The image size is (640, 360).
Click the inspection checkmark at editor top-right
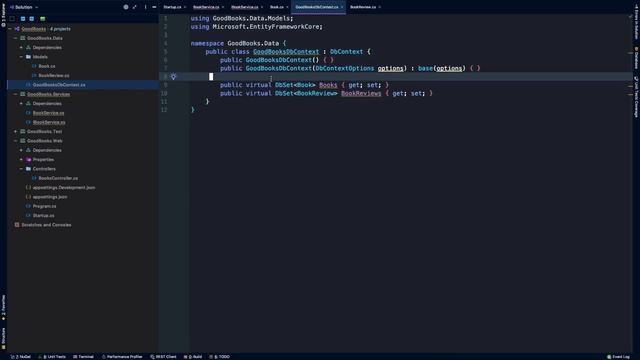[x=630, y=17]
